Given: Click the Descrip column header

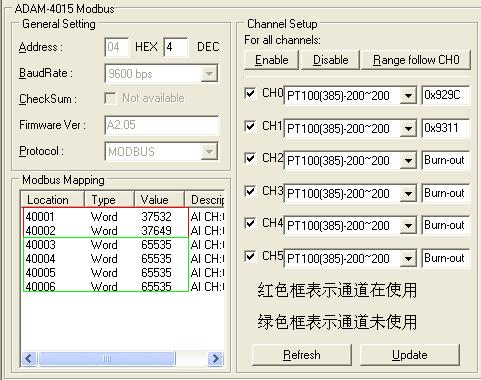Looking at the screenshot, I should [x=204, y=200].
